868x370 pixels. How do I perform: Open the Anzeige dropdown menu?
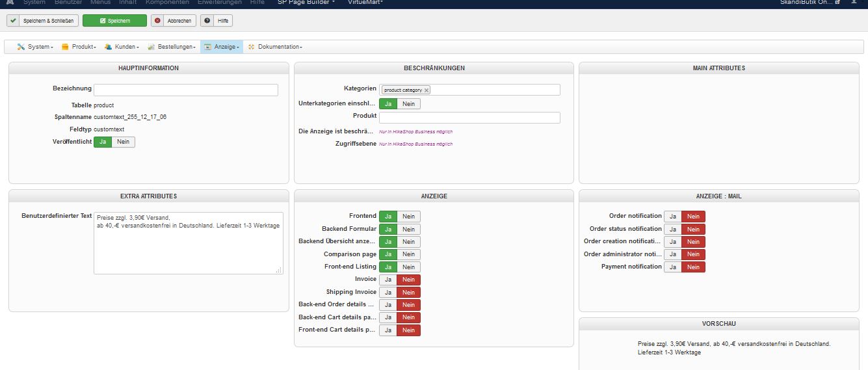[x=222, y=47]
